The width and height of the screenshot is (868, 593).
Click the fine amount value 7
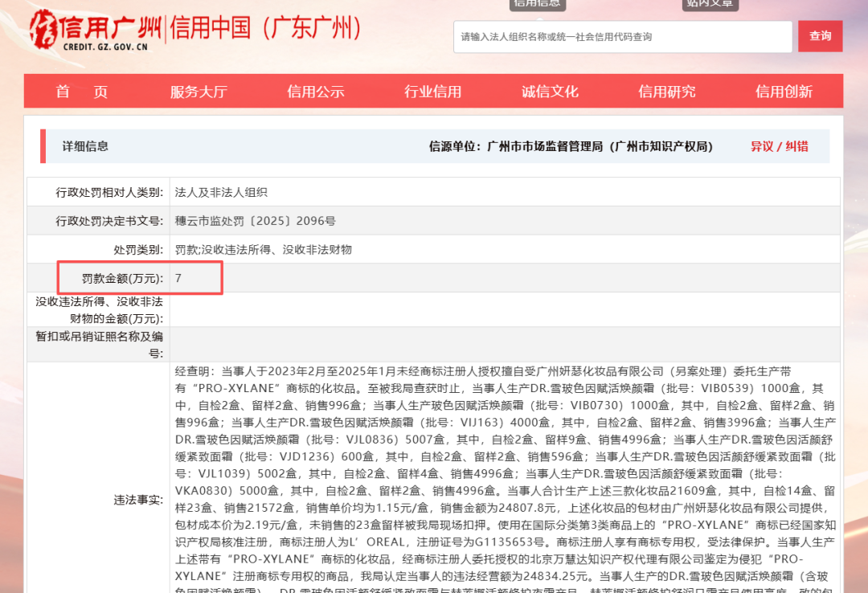point(178,279)
